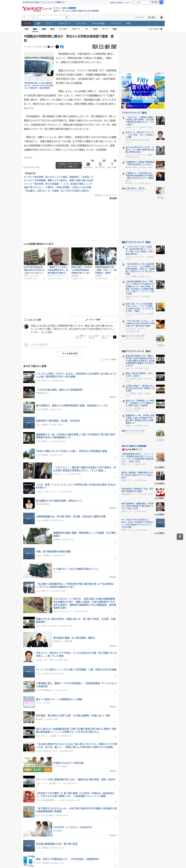The image size is (186, 868).
Task: Click the keyword search magnifier button
Action: pyautogui.click(x=66, y=17)
